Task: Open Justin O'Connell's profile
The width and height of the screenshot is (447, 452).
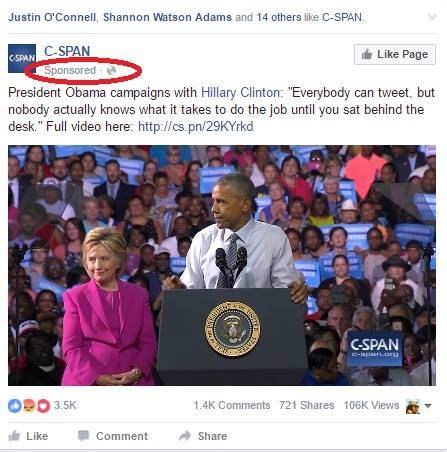Action: [x=52, y=17]
